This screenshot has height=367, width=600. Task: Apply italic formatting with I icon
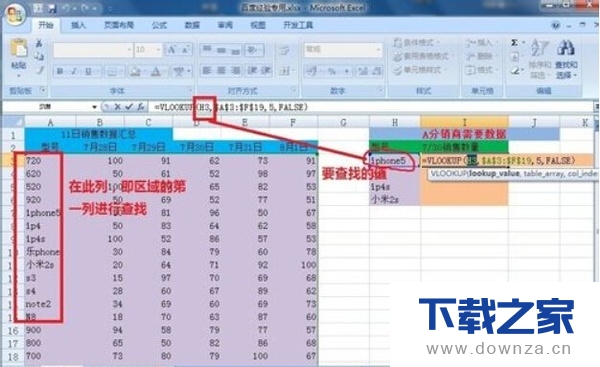pos(74,71)
